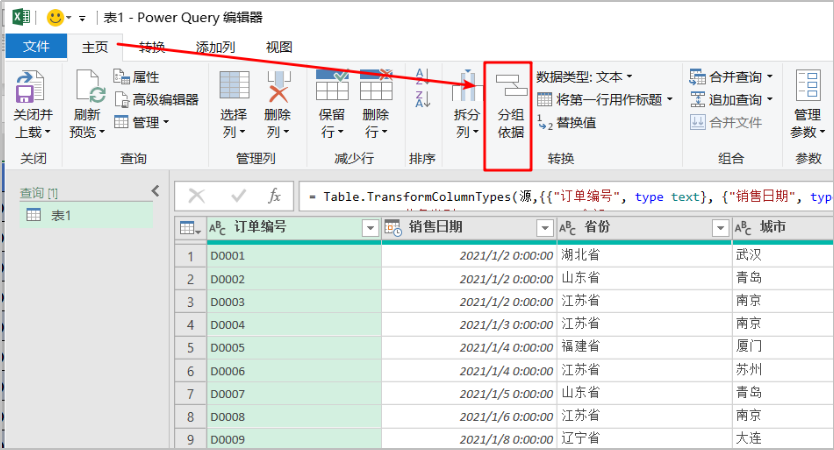Collapse the 查询 pane with the chevron
The image size is (834, 450).
point(155,191)
